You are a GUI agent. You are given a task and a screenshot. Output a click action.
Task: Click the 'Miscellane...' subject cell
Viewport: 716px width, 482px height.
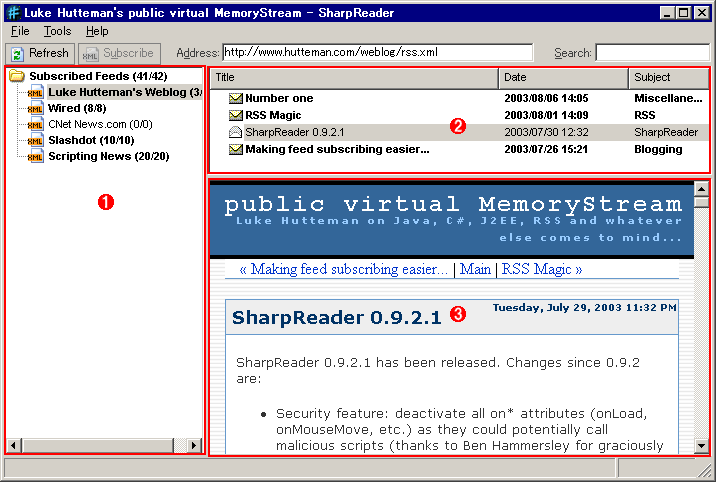coord(668,98)
